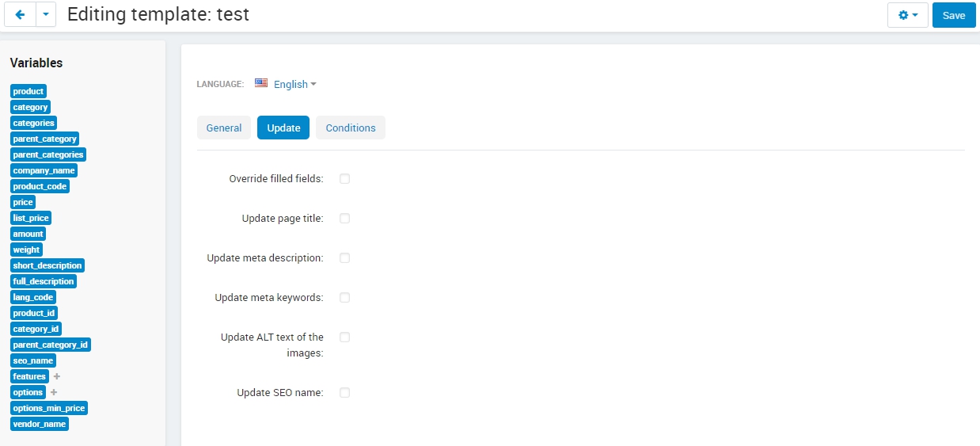Screen dimensions: 980x446
Task: Open the dropdown caret next to back arrow
Action: 46,14
